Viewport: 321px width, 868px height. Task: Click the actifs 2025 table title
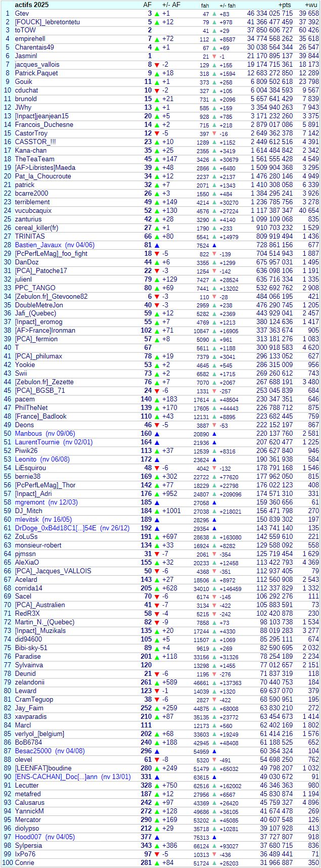click(31, 5)
